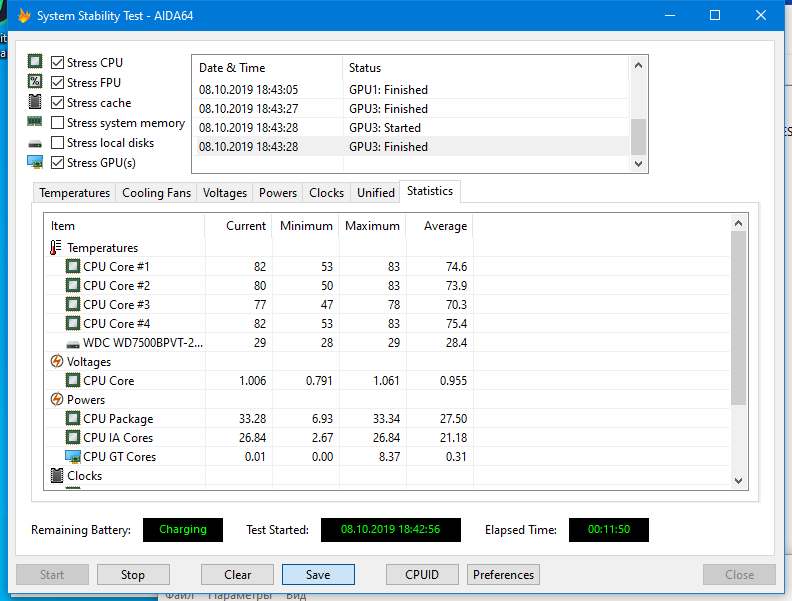
Task: Click the statistics table scrollbar thumb
Action: click(738, 318)
